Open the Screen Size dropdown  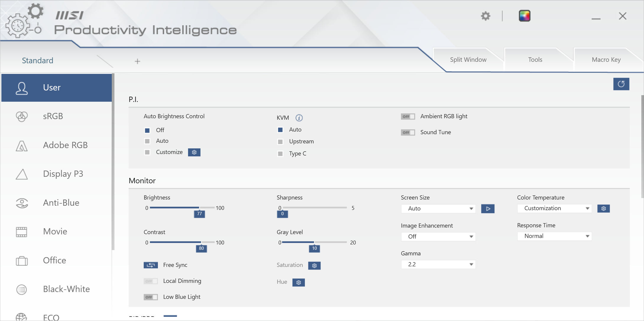[438, 209]
